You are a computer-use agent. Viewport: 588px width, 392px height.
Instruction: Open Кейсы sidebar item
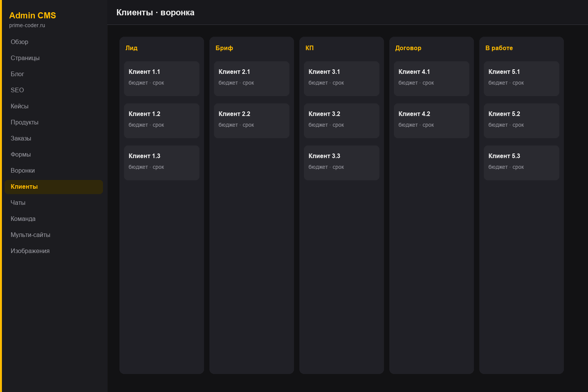[x=54, y=106]
